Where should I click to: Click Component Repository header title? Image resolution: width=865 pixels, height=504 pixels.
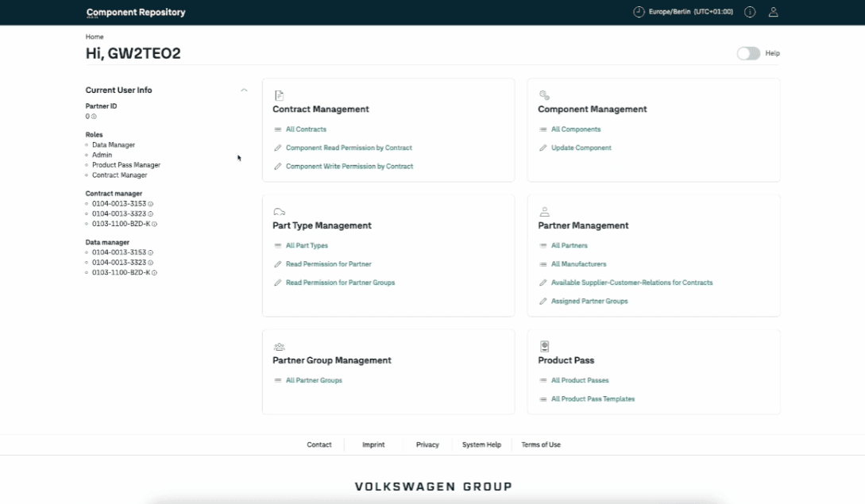136,13
